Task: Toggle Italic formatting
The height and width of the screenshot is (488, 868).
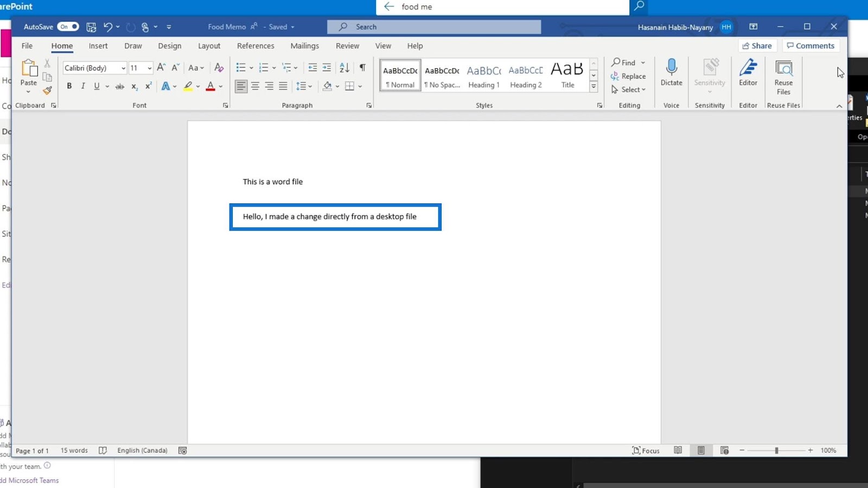Action: (x=83, y=86)
